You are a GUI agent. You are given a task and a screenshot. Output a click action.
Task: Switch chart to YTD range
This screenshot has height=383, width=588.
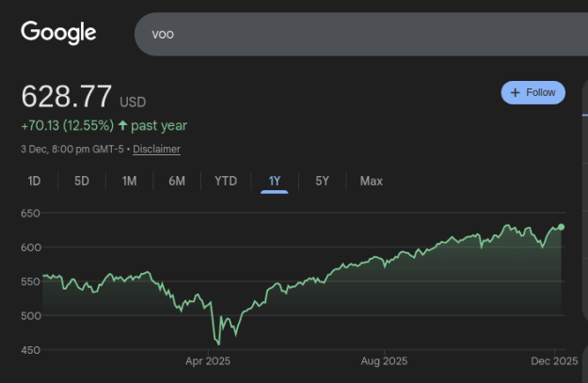226,182
